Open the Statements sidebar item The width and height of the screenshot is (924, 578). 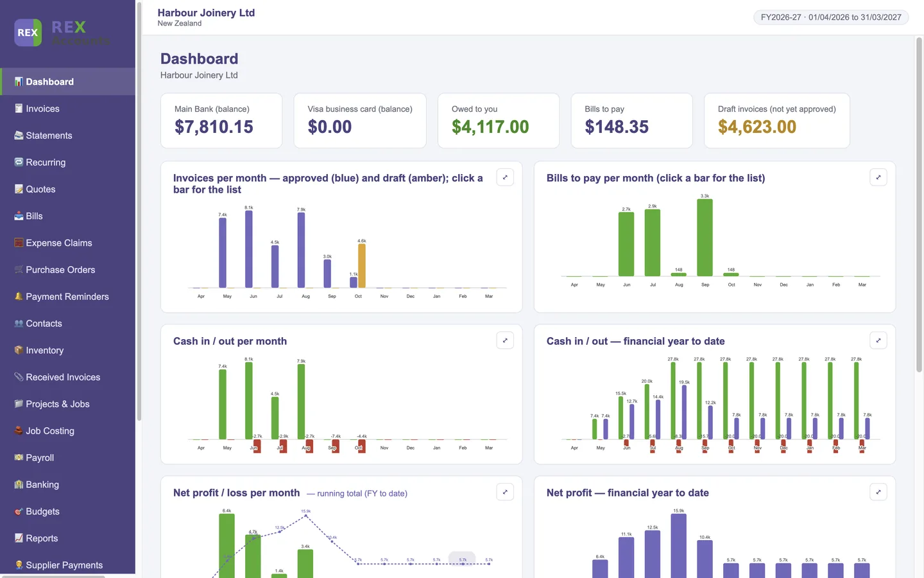[x=67, y=136]
